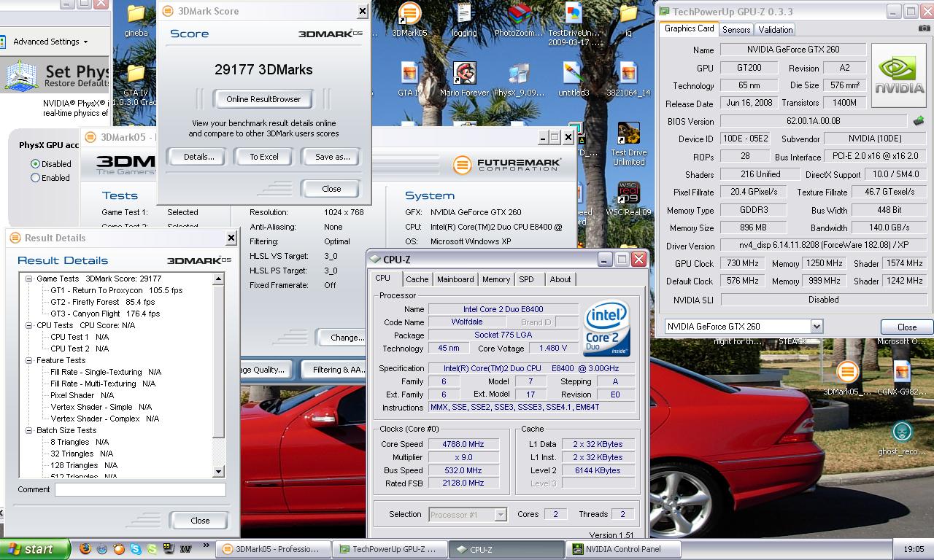934x560 pixels.
Task: Open the Cache tab in CPU-Z
Action: pyautogui.click(x=417, y=279)
